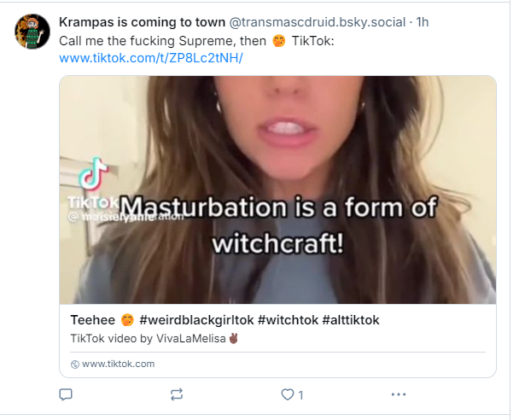Click 'TikTok video by VivaLaMelisa' description
The width and height of the screenshot is (519, 420).
[148, 338]
